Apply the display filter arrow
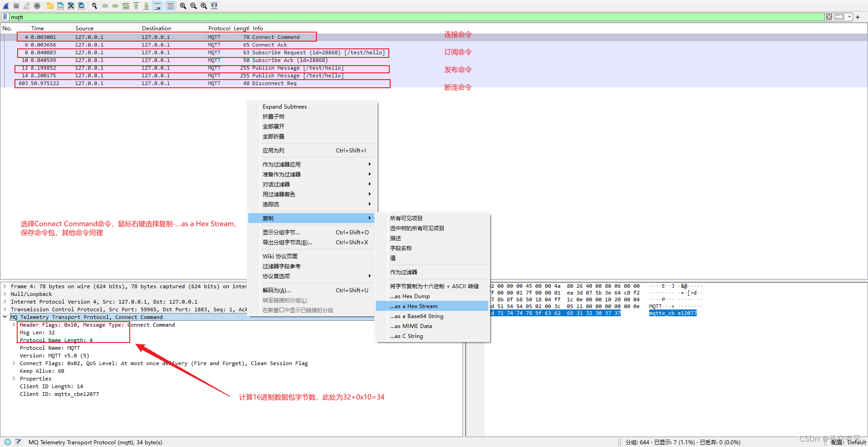The width and height of the screenshot is (868, 447). point(840,17)
